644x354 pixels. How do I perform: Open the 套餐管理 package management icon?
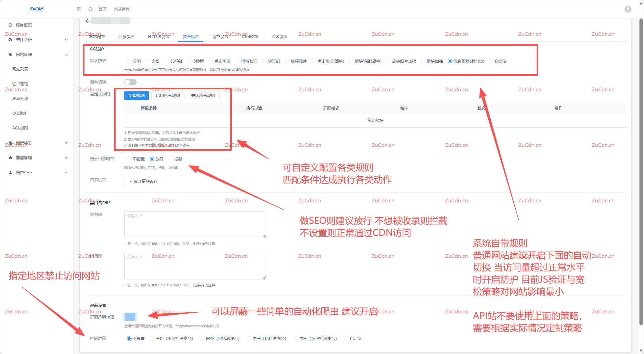point(10,158)
